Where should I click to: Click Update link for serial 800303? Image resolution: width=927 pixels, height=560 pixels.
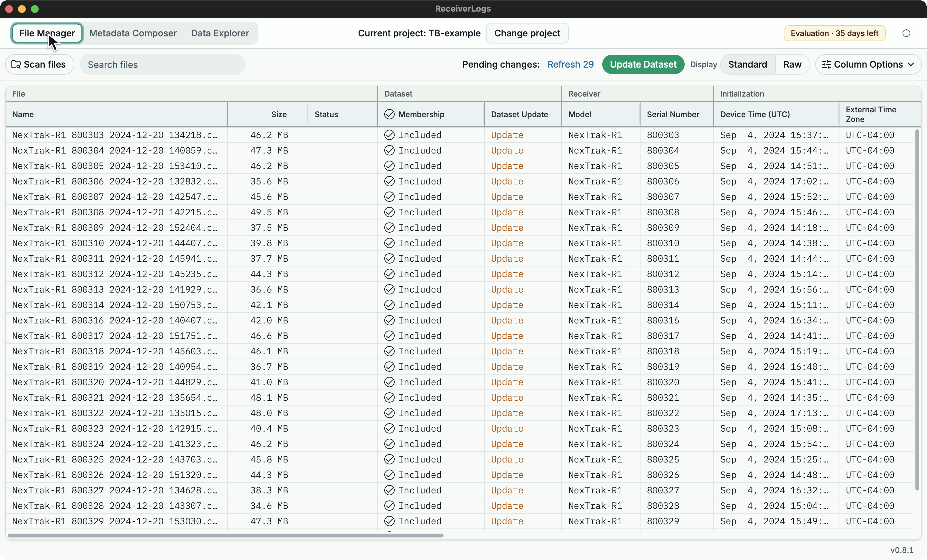(507, 135)
